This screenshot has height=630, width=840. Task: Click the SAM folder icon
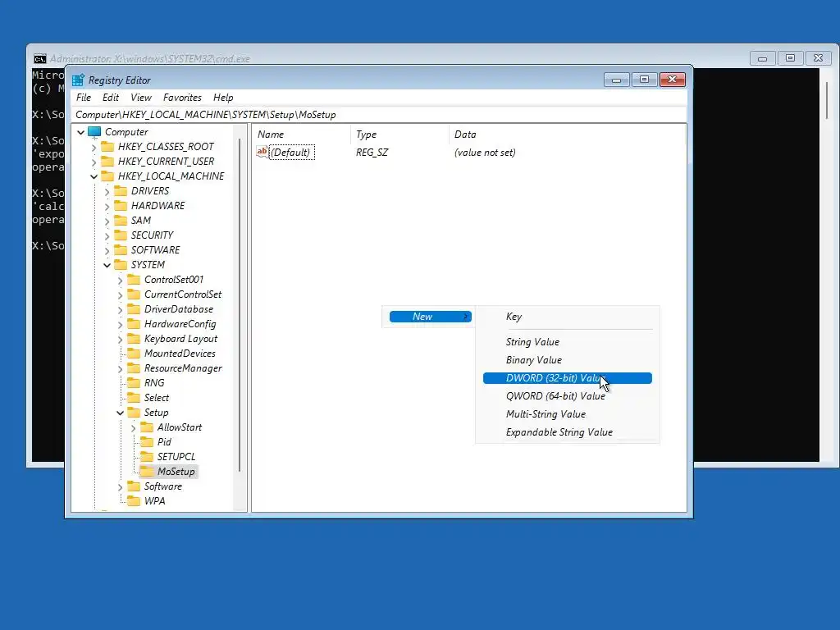pyautogui.click(x=121, y=220)
